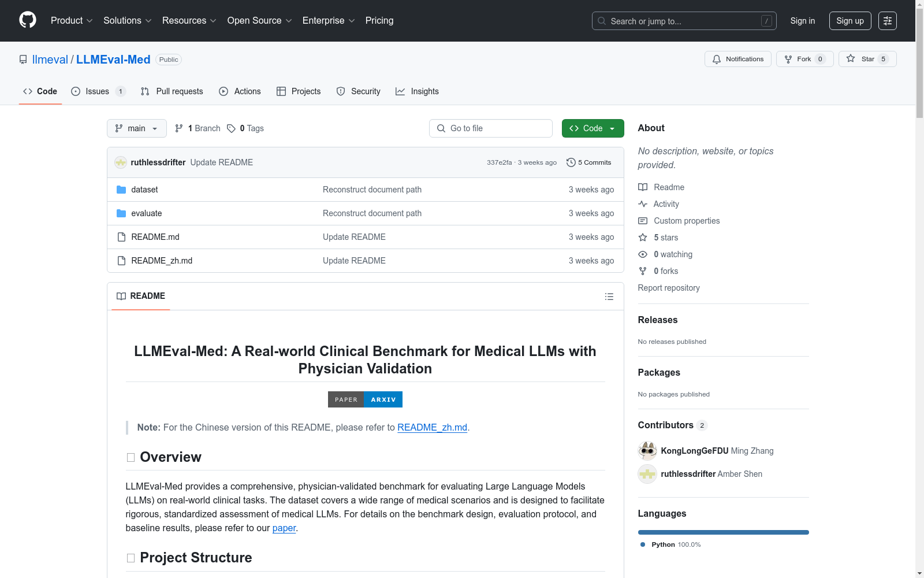This screenshot has height=578, width=924.
Task: Open the Update README commit message in header
Action: point(222,162)
